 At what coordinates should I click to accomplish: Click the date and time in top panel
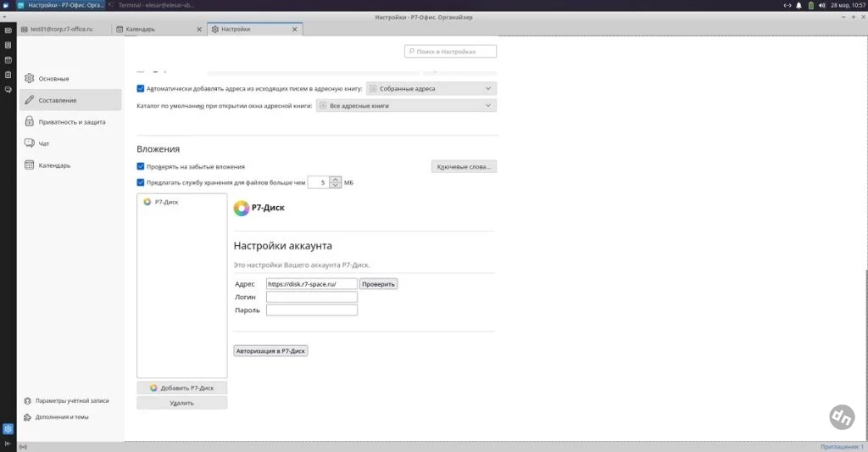point(848,5)
